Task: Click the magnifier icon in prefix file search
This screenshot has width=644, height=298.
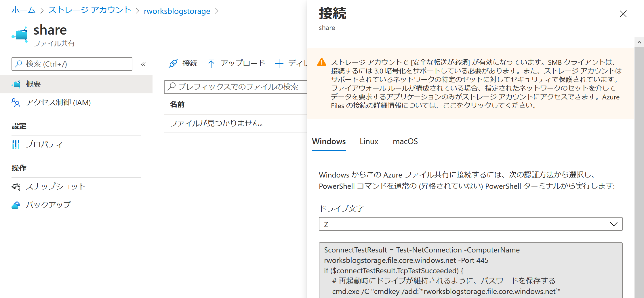Action: pyautogui.click(x=172, y=86)
